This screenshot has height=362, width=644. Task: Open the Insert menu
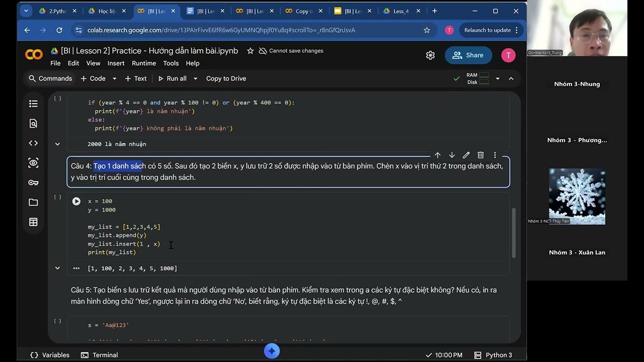click(x=116, y=63)
